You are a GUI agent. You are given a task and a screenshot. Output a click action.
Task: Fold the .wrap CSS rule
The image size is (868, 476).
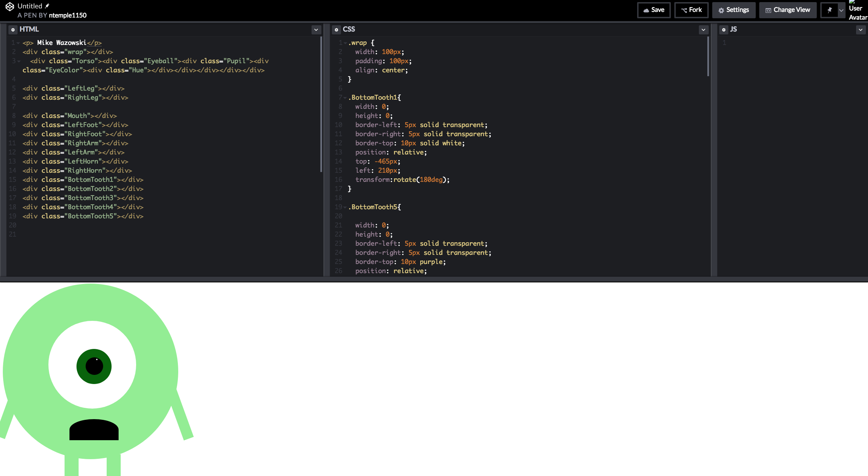(345, 43)
